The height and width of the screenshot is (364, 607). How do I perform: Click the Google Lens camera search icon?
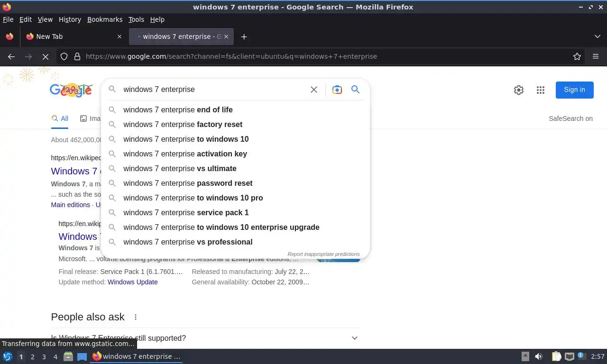[x=337, y=90]
